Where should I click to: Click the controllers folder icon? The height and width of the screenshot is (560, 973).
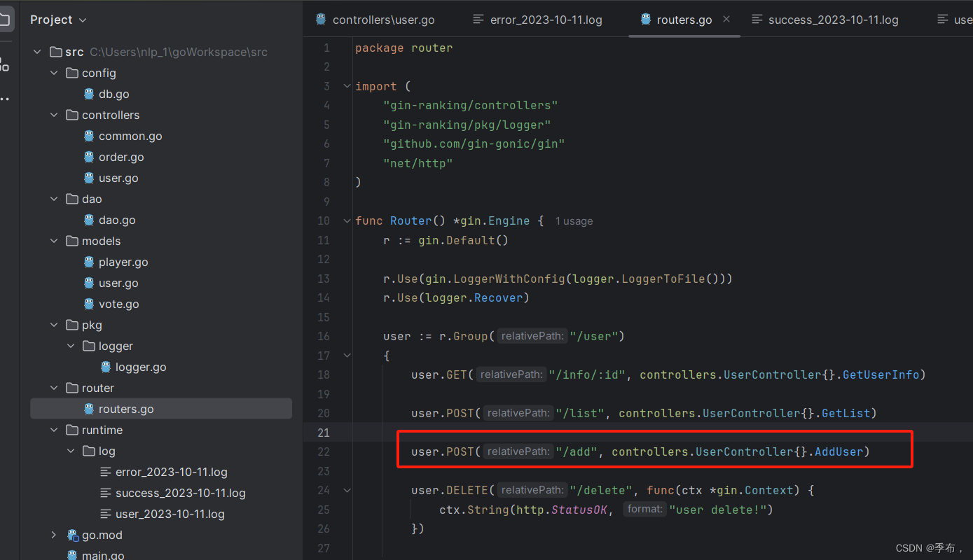[72, 115]
